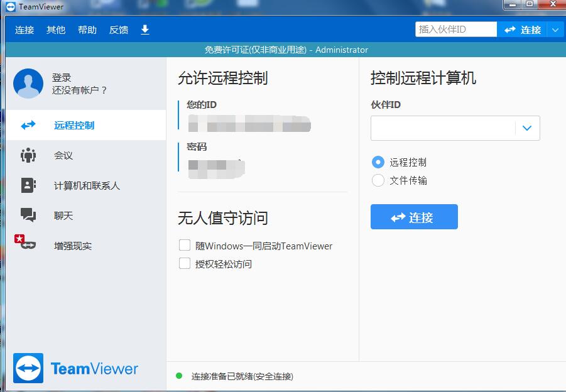The height and width of the screenshot is (392, 566).
Task: Select the 文件传输 radio button
Action: [x=378, y=180]
